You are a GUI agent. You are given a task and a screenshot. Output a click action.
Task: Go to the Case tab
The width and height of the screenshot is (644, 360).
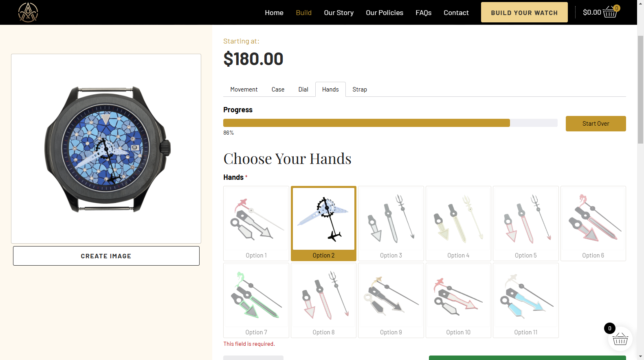(x=278, y=89)
